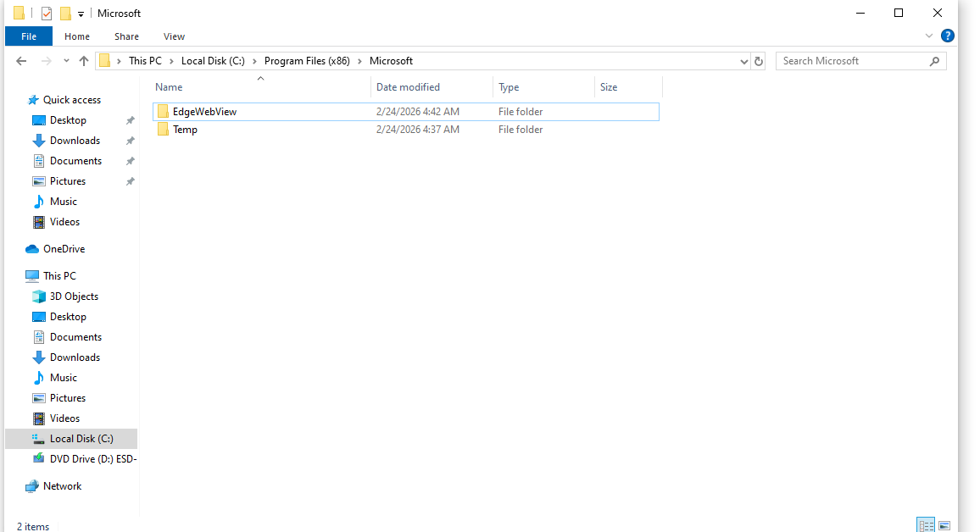Open Videos under This PC
Screen dimensions: 980x532
64,418
